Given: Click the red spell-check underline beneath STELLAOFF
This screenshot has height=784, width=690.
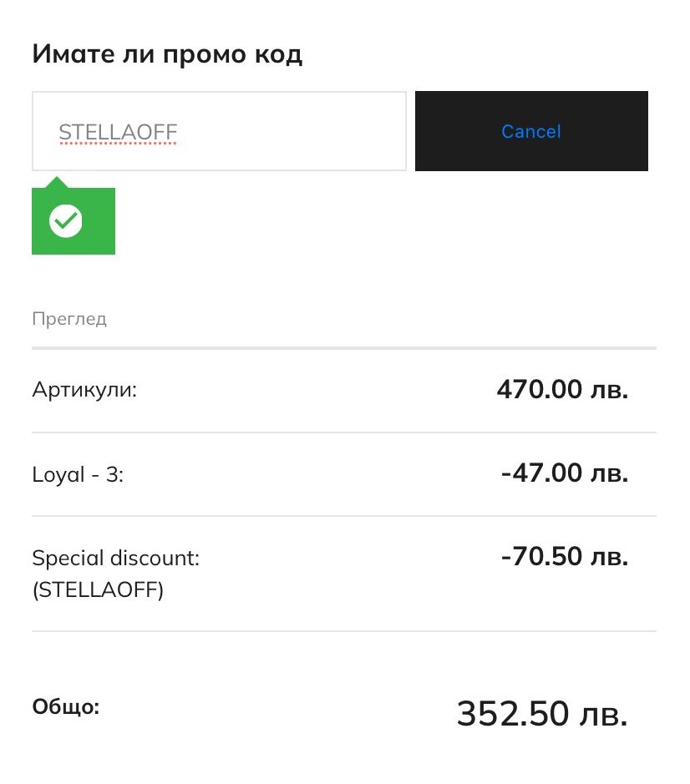Looking at the screenshot, I should (118, 144).
